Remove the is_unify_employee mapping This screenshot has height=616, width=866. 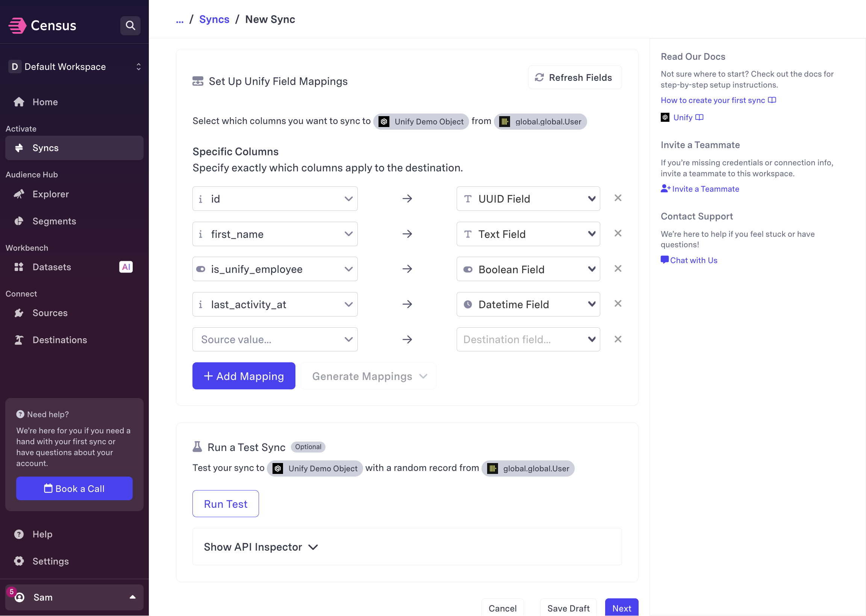(x=618, y=269)
